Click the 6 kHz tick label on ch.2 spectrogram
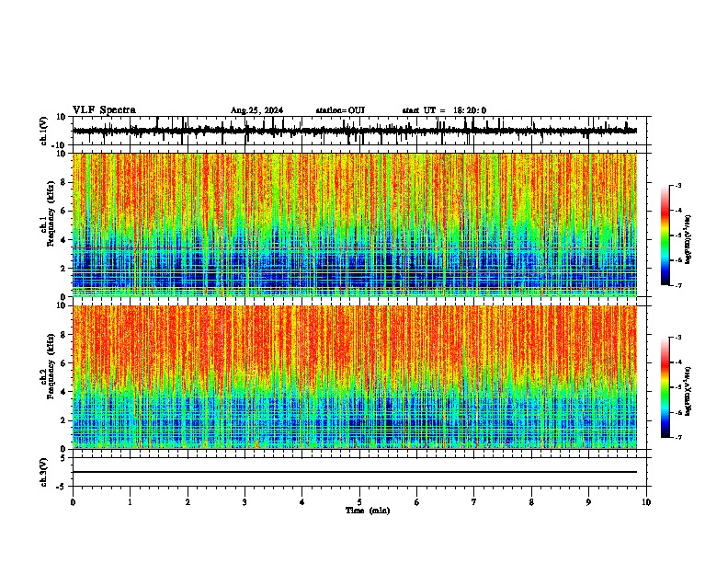 pyautogui.click(x=64, y=363)
